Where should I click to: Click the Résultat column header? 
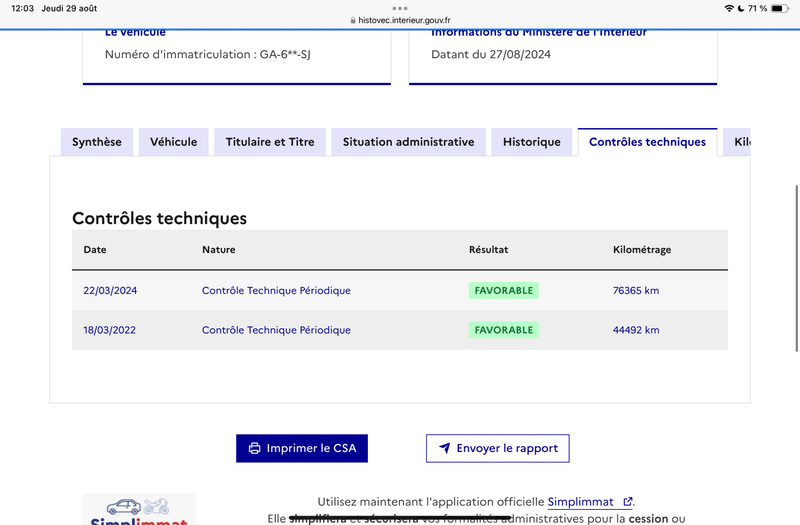489,249
